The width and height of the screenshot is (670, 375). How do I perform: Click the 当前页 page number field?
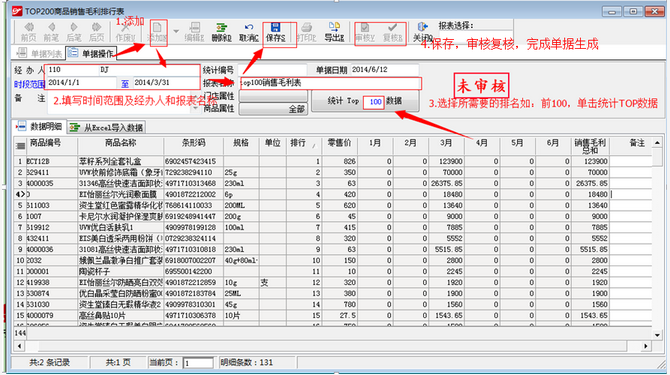(198, 363)
